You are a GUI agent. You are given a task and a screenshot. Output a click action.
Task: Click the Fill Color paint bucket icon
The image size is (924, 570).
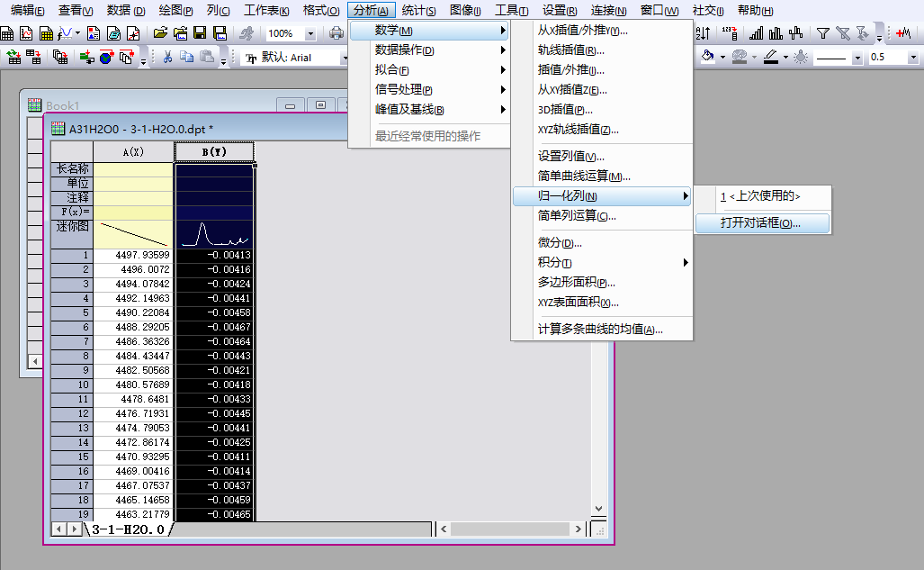(x=708, y=58)
